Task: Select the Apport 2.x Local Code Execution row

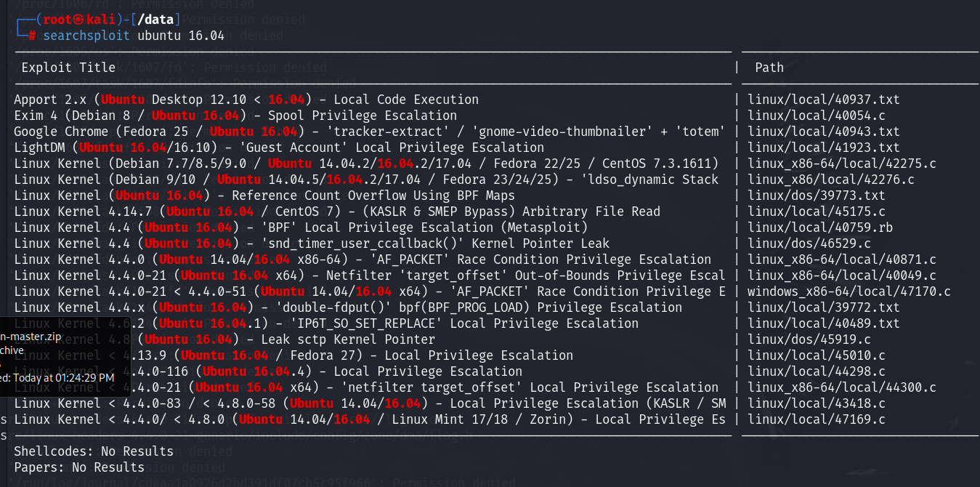Action: pos(246,100)
